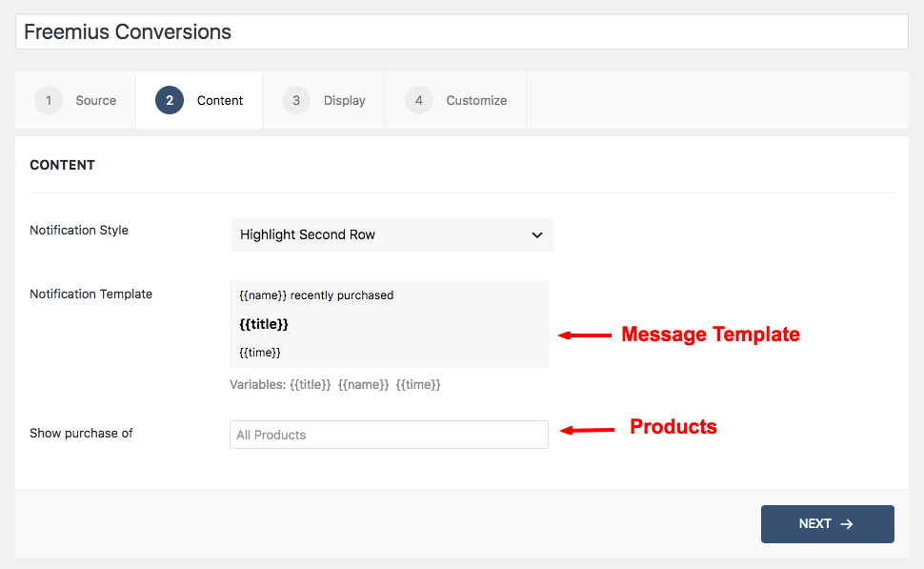Click the {{title}} variable below template
Viewport: 924px width, 569px height.
311,384
